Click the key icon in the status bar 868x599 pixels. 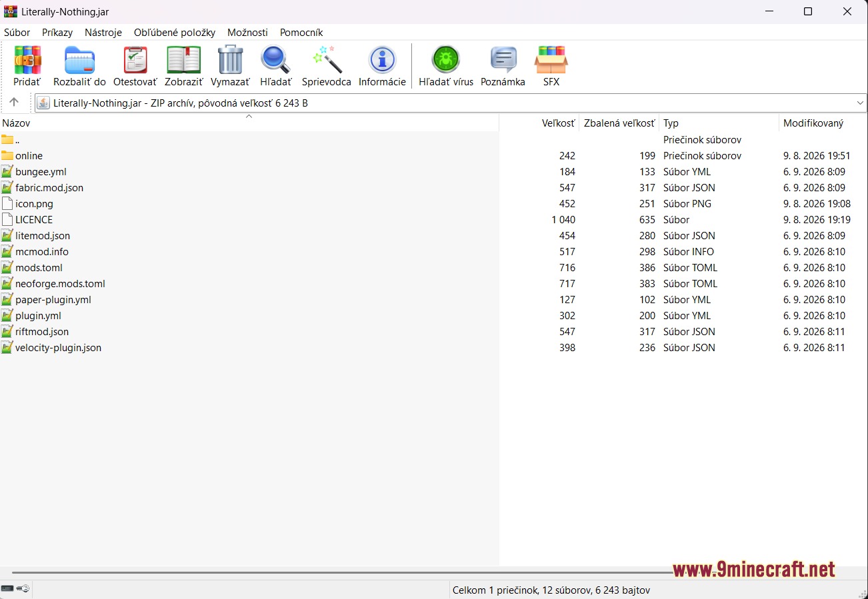(x=22, y=589)
